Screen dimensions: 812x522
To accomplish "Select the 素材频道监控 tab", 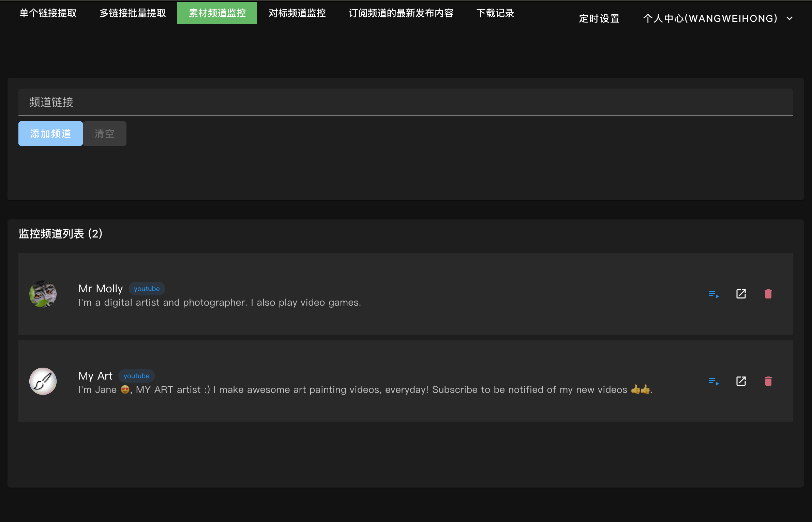I will click(x=217, y=13).
